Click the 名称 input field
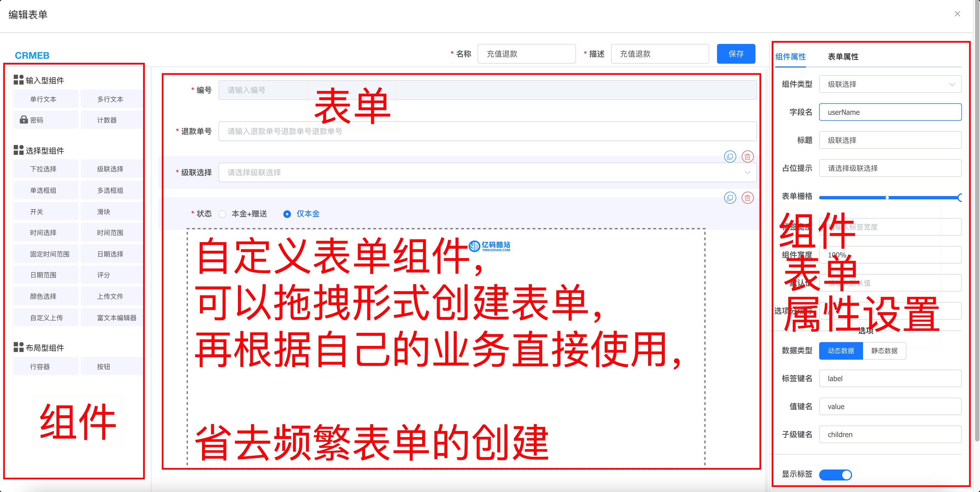 (x=527, y=54)
